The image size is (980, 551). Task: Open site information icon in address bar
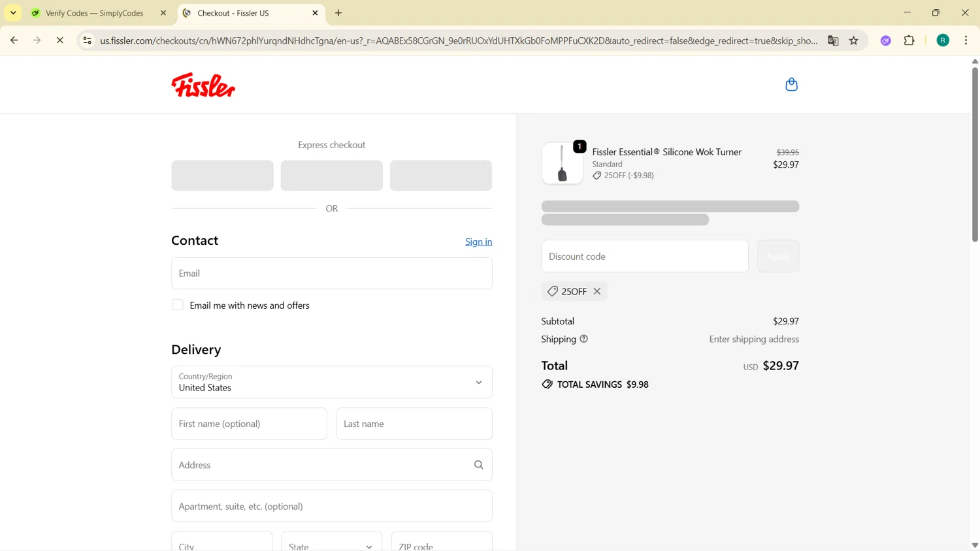pos(87,40)
